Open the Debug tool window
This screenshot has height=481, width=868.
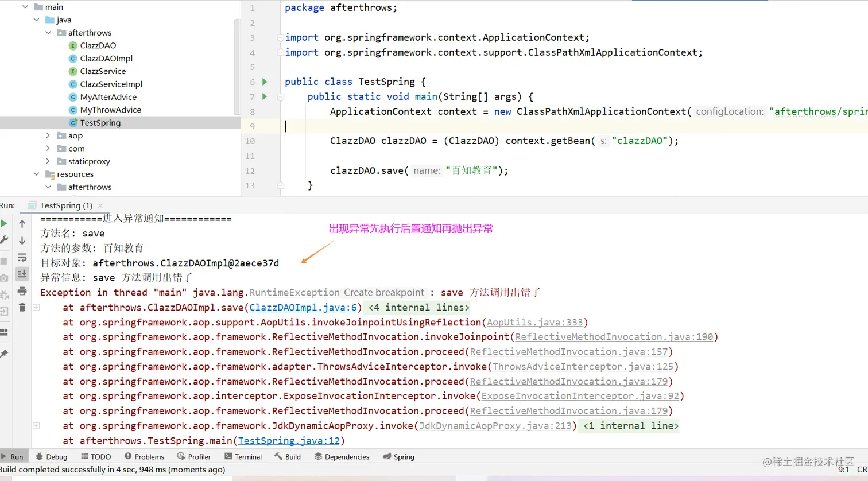(51, 457)
